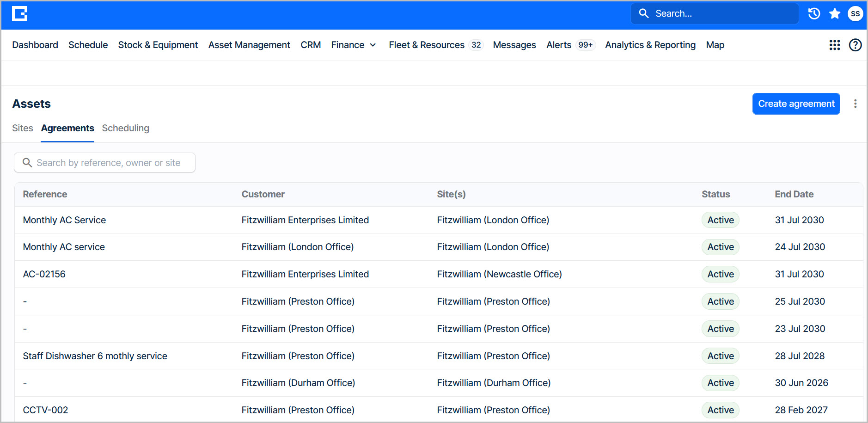Click the reference, owner or site search box

point(104,163)
